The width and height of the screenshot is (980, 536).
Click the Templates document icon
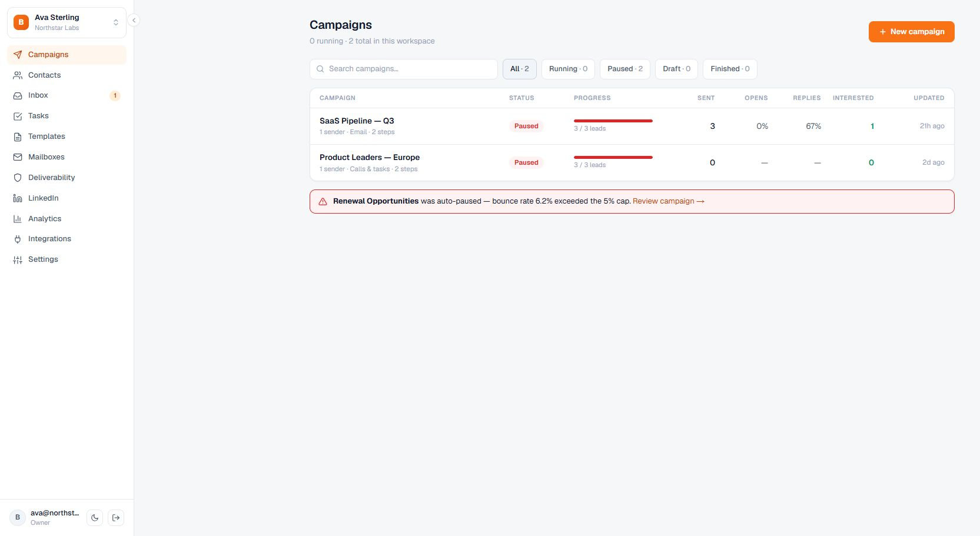pos(18,137)
